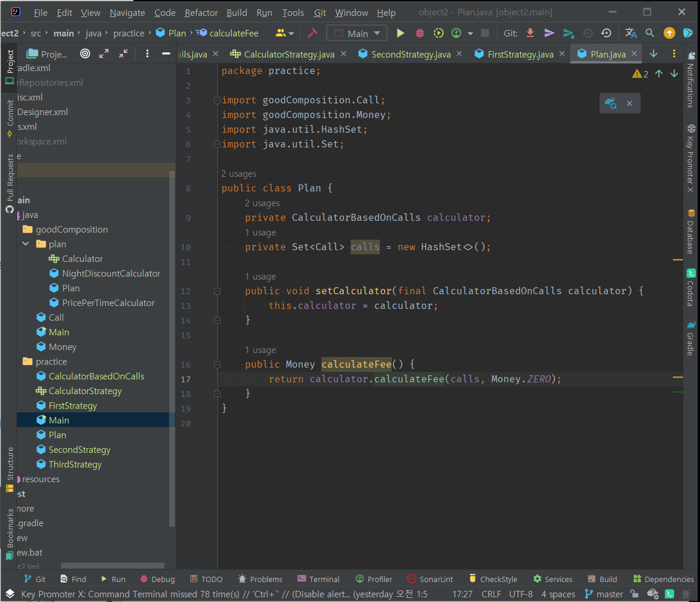Open the Main run configuration dropdown
The height and width of the screenshot is (602, 700).
coord(357,33)
